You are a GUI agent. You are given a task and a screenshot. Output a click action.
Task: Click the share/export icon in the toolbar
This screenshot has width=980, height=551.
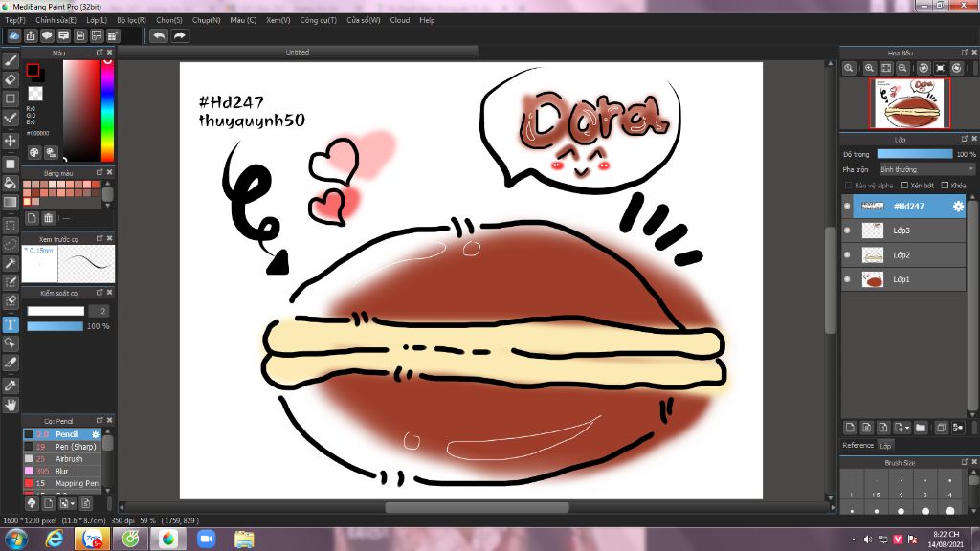31,35
